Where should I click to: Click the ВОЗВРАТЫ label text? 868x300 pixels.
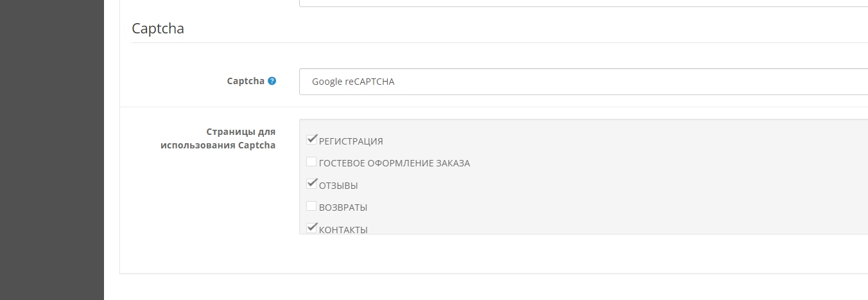(343, 207)
